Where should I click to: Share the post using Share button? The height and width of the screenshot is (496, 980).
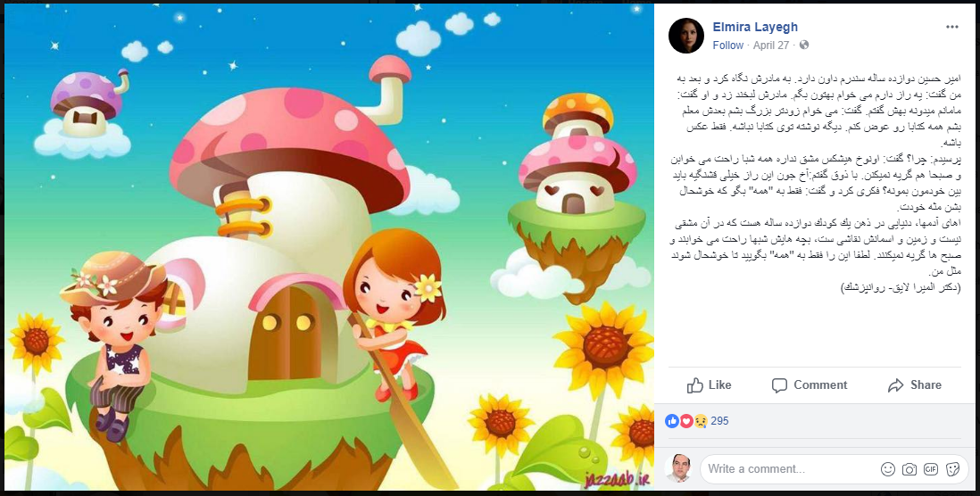[914, 385]
